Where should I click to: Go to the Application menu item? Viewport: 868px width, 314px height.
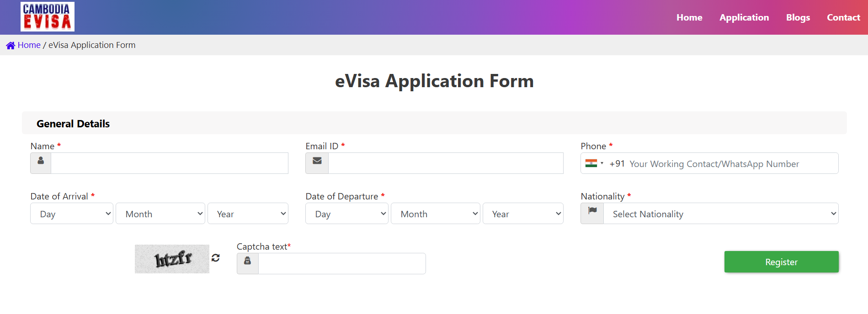[x=744, y=17]
